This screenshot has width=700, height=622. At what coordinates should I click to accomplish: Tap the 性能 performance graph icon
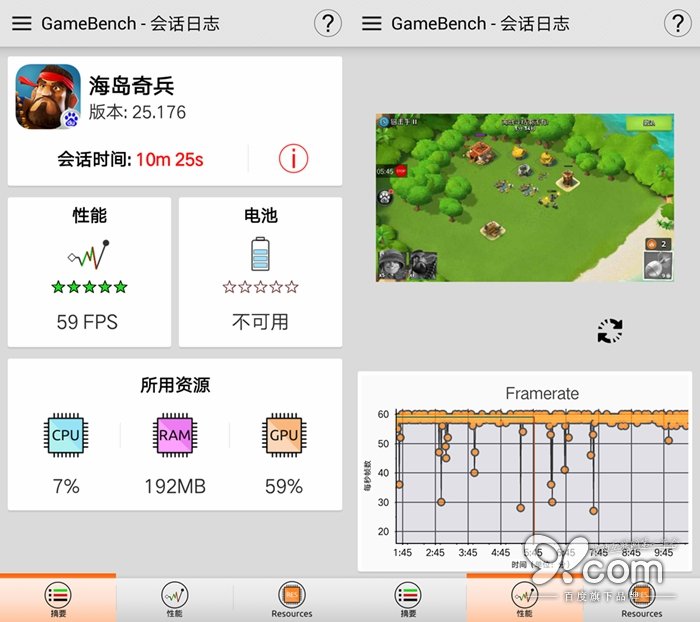(x=89, y=255)
